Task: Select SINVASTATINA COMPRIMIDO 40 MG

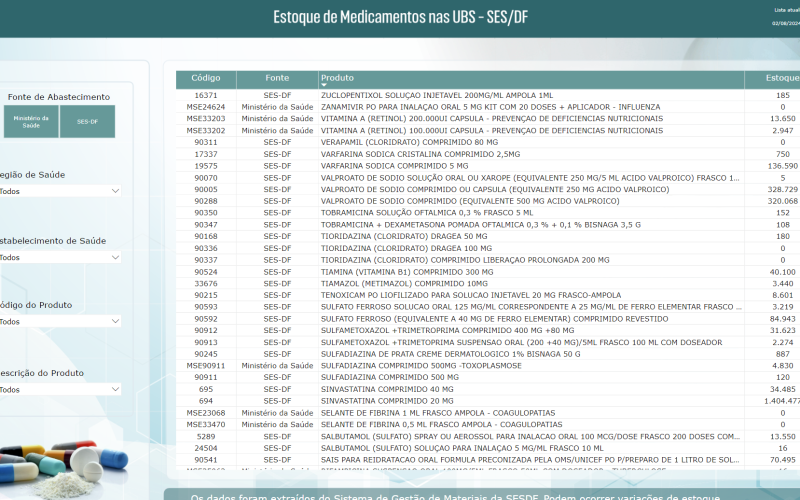Action: pyautogui.click(x=387, y=389)
